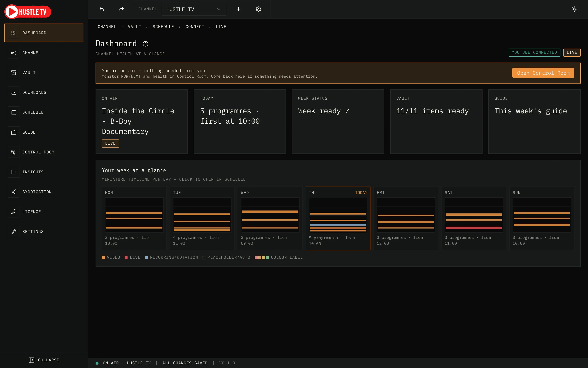Open Downloads from sidebar menu

(44, 93)
